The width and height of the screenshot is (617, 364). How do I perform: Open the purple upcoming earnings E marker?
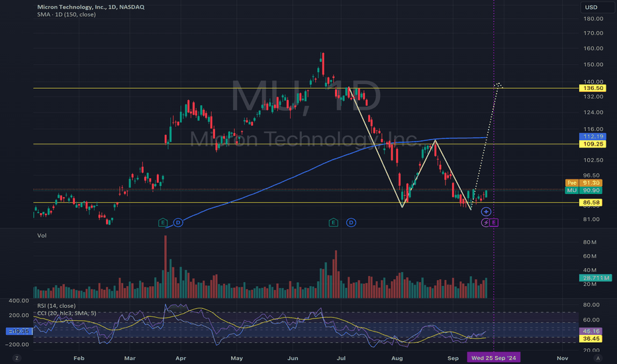[494, 223]
